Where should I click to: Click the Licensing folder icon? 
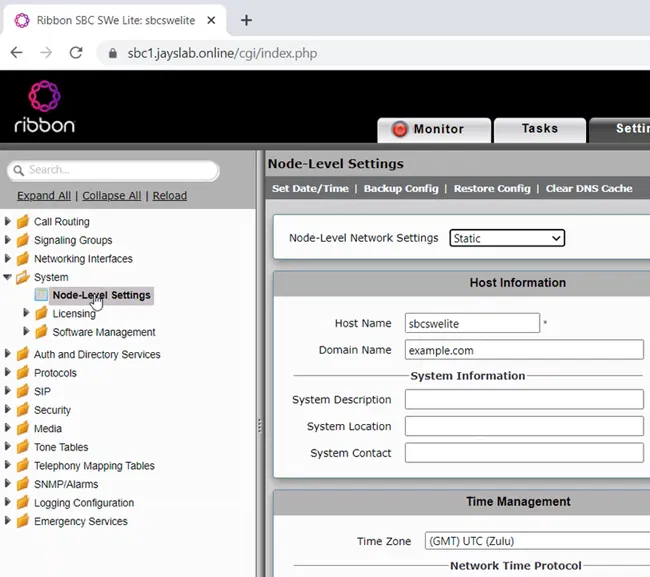pos(41,314)
